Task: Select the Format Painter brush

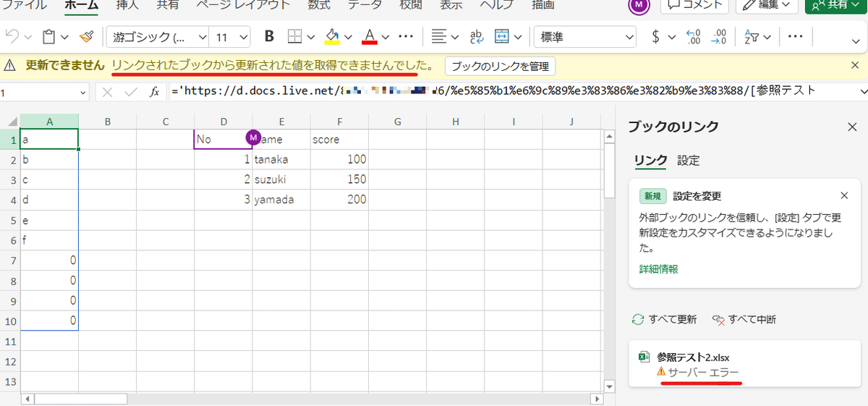Action: point(86,36)
